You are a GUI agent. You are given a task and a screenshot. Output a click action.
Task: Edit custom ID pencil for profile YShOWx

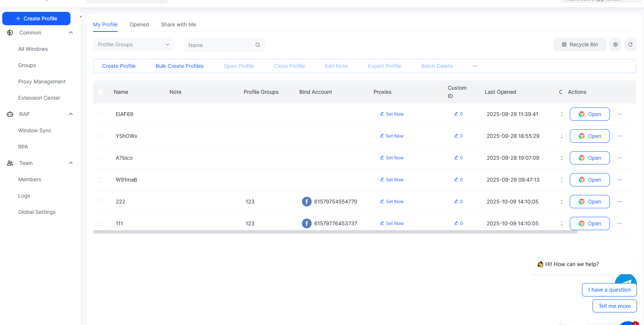456,136
